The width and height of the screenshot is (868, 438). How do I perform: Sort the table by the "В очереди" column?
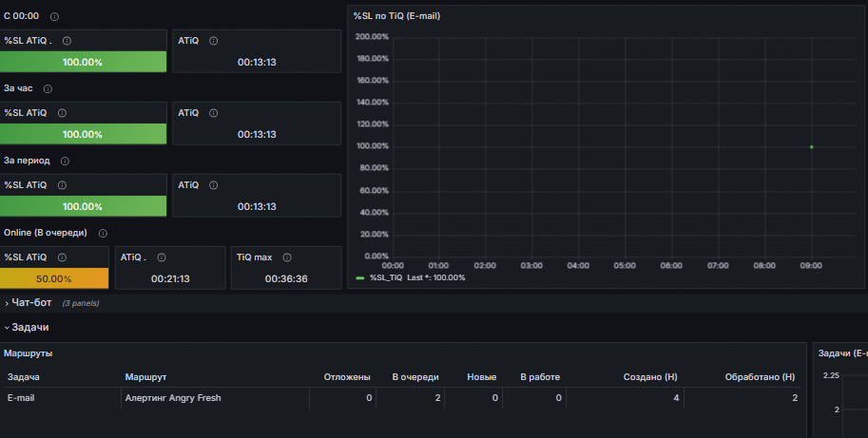[415, 377]
